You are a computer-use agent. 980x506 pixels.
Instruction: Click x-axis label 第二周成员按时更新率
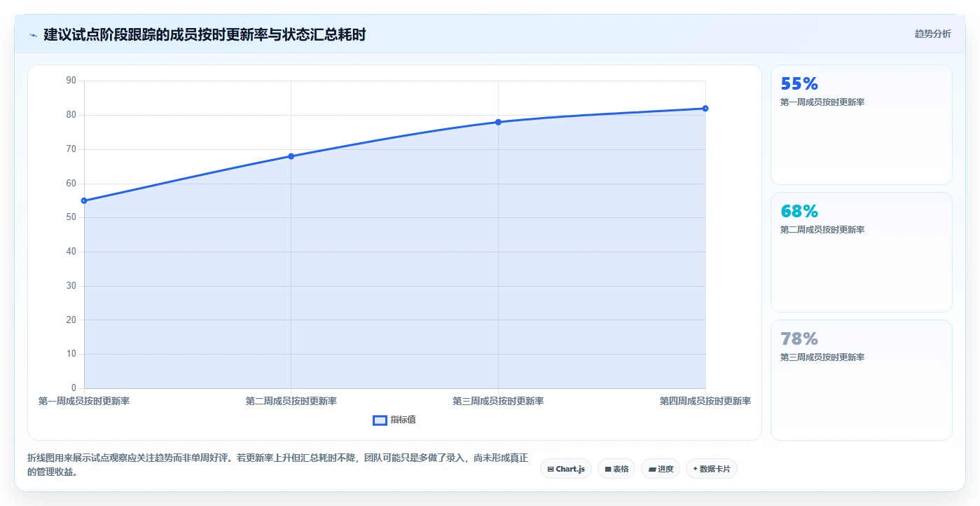click(x=291, y=401)
